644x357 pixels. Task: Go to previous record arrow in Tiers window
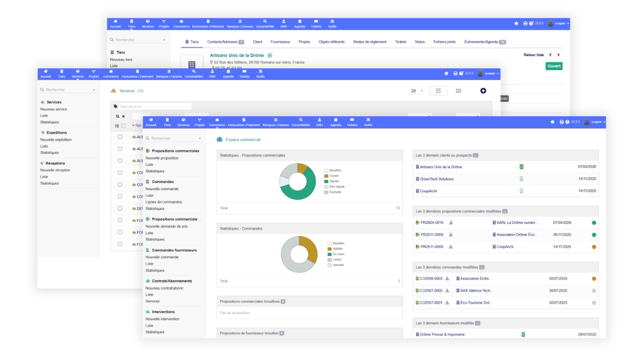550,55
